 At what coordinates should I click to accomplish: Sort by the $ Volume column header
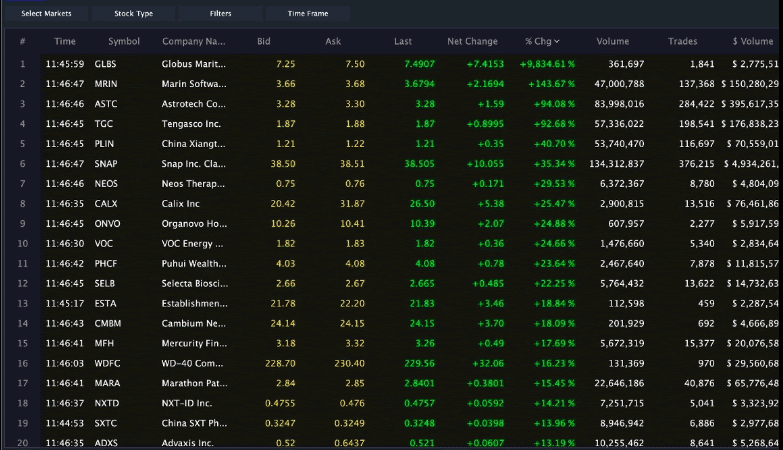pos(753,41)
